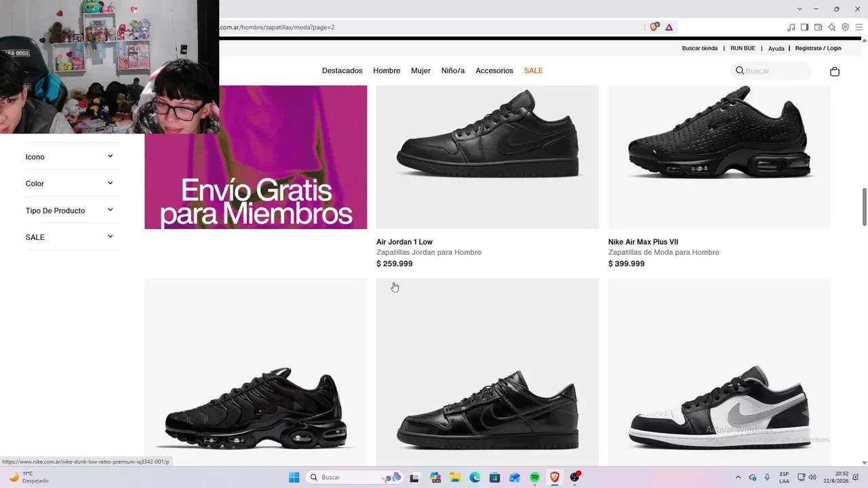This screenshot has width=868, height=488.
Task: Open the weather widget showing 11°C Despejado
Action: coord(28,477)
